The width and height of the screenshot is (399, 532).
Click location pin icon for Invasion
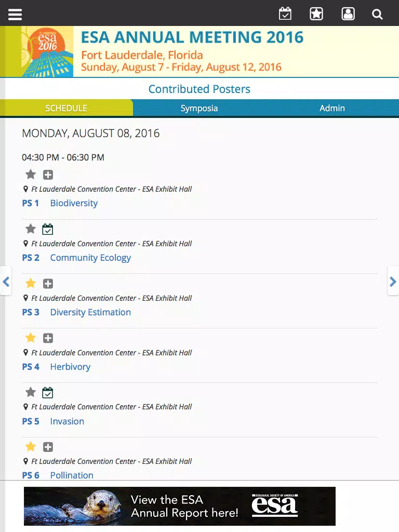25,407
